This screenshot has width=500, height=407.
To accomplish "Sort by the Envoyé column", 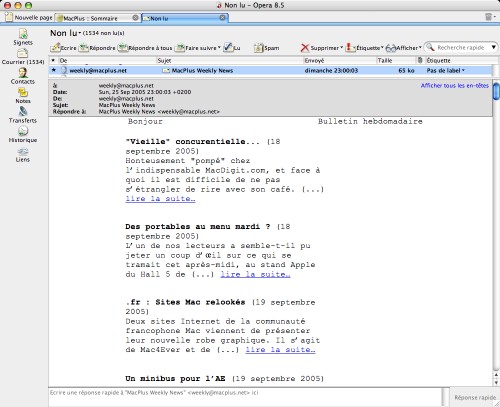I will pos(340,60).
